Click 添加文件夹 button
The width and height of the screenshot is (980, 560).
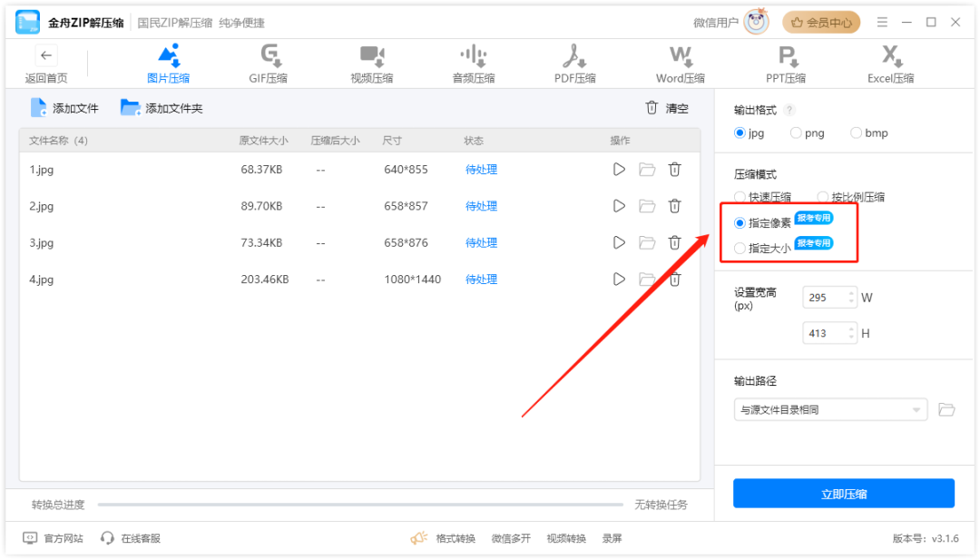pos(162,108)
